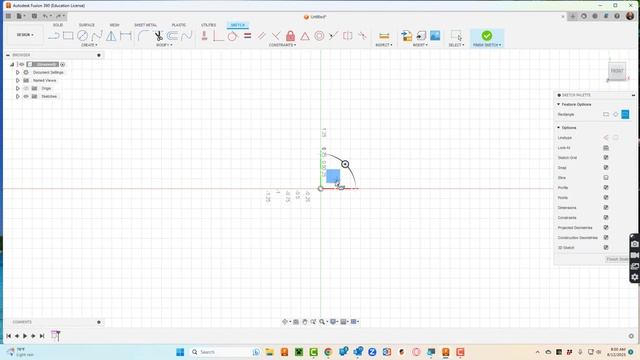Apply the Concentric constraint
This screenshot has width=640, height=360.
(x=319, y=36)
